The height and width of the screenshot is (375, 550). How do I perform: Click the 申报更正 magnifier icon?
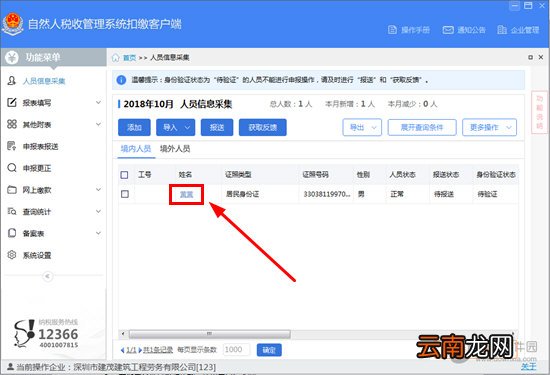(12, 168)
